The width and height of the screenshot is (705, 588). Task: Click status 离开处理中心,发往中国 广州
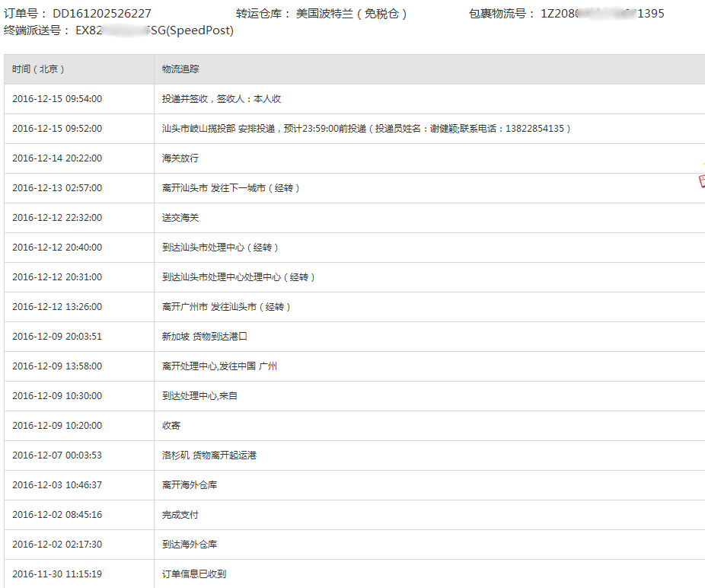click(x=219, y=366)
